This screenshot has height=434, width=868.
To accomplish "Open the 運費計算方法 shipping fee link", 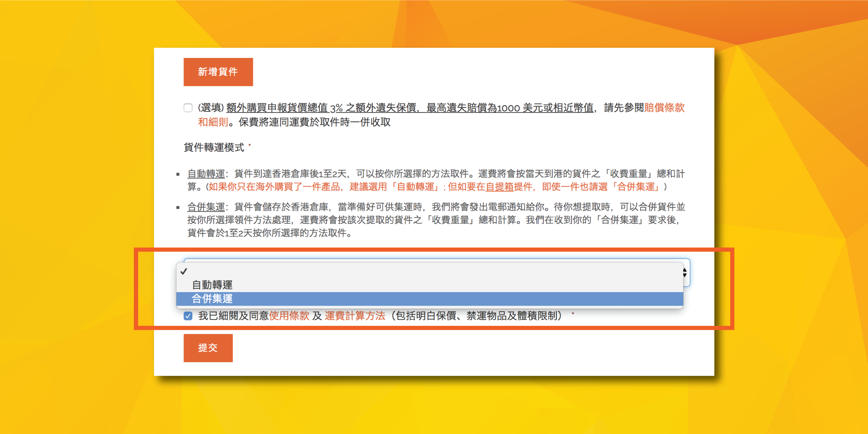I will (355, 316).
